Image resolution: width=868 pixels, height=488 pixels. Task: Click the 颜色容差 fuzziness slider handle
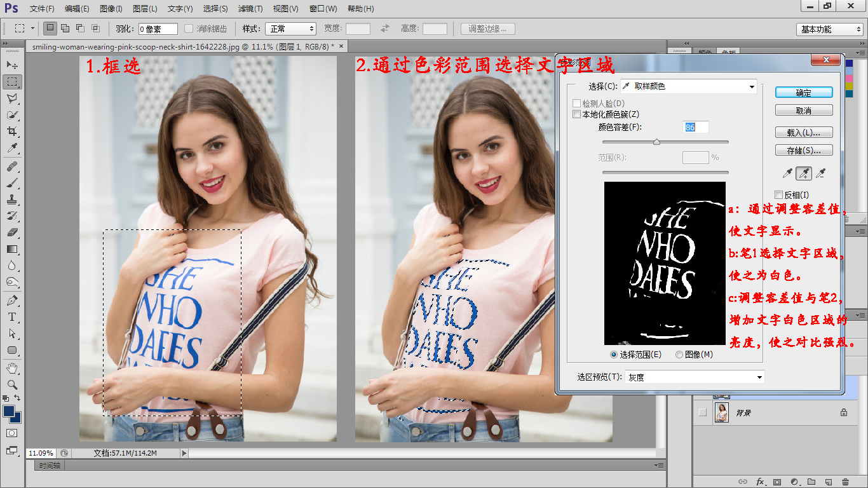pyautogui.click(x=656, y=142)
